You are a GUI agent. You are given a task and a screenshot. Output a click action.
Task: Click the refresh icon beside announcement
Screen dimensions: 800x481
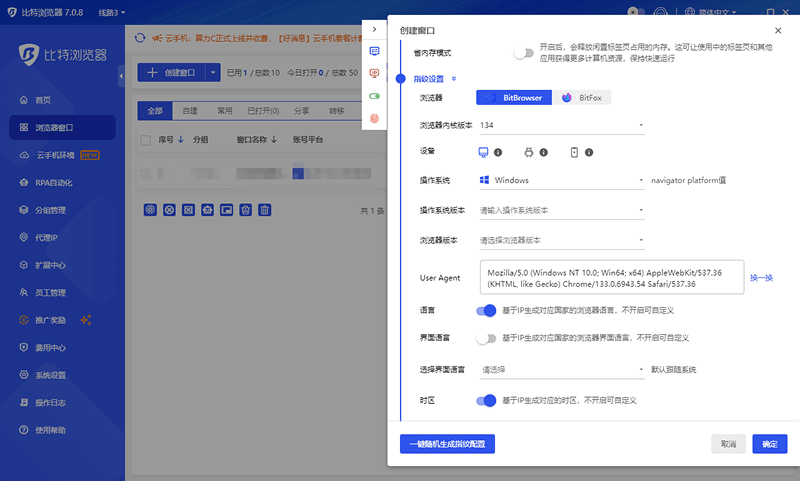(138, 38)
